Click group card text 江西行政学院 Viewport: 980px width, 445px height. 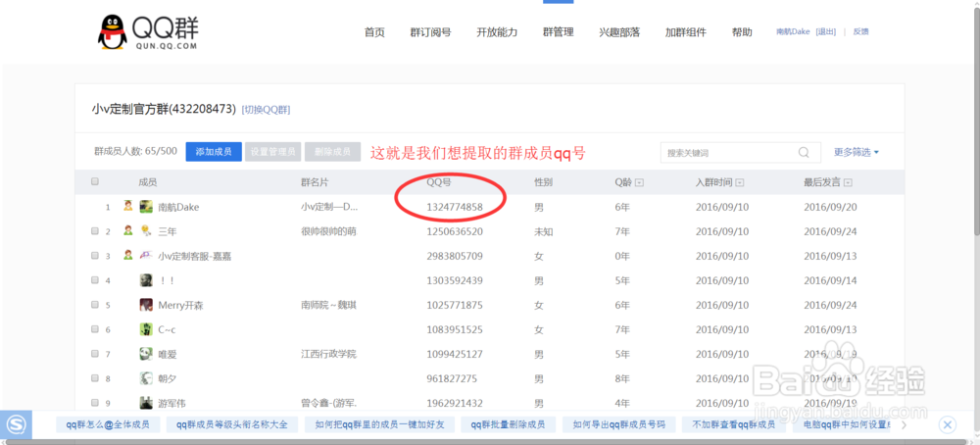pos(328,354)
